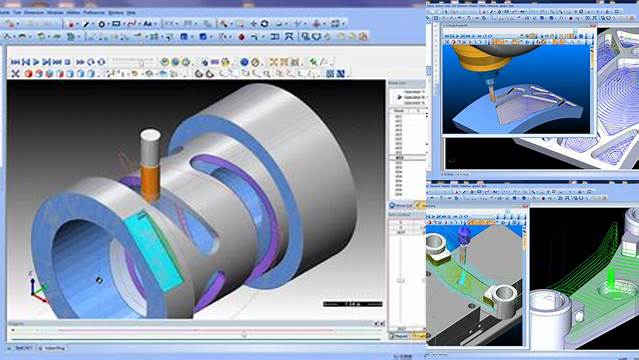The height and width of the screenshot is (360, 639).
Task: Select the pencil line tool
Action: tap(86, 24)
